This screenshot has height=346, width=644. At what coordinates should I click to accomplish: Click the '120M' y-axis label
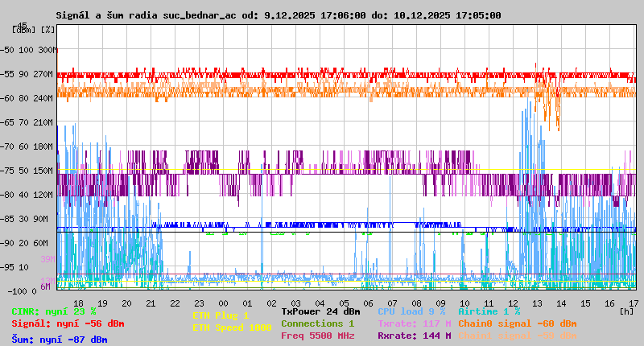click(x=43, y=195)
